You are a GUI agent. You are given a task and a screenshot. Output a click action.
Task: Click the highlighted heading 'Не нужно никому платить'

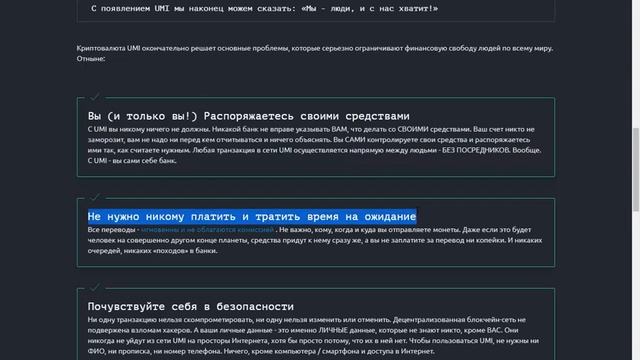point(252,216)
